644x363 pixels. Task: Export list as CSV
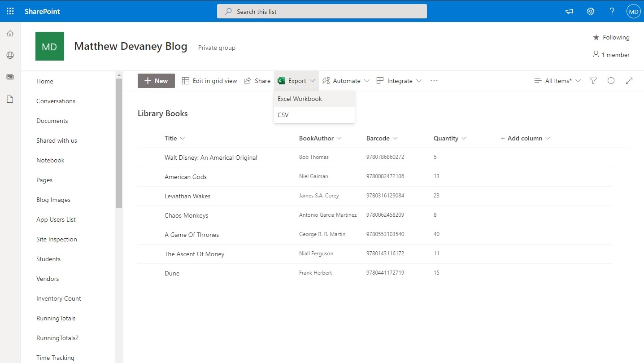tap(283, 115)
